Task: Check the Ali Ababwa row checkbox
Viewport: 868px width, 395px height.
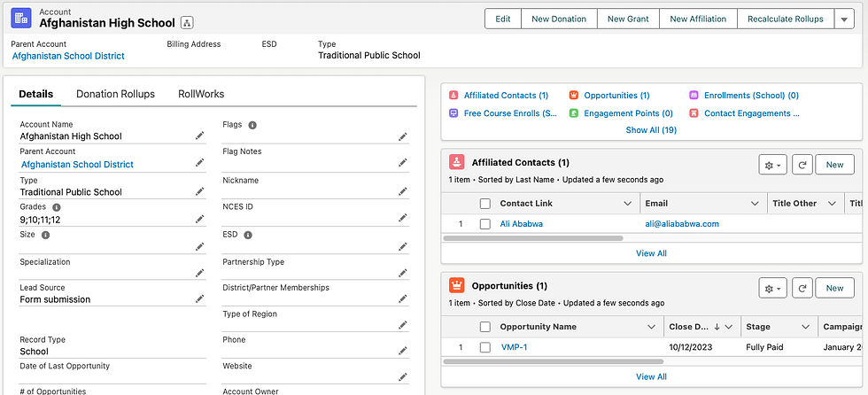Action: 485,224
